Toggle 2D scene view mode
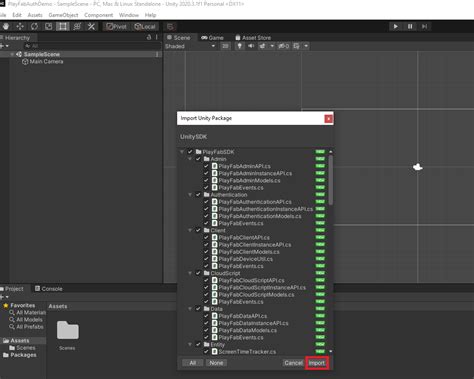 coord(225,46)
